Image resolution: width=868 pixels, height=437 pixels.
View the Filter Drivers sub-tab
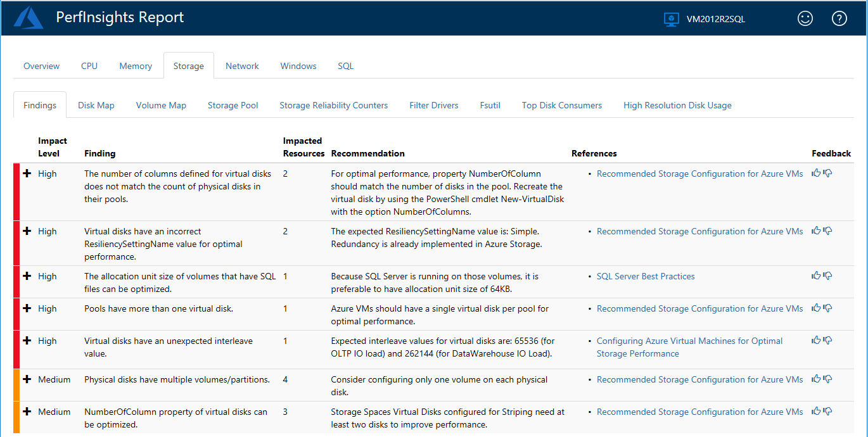(434, 105)
